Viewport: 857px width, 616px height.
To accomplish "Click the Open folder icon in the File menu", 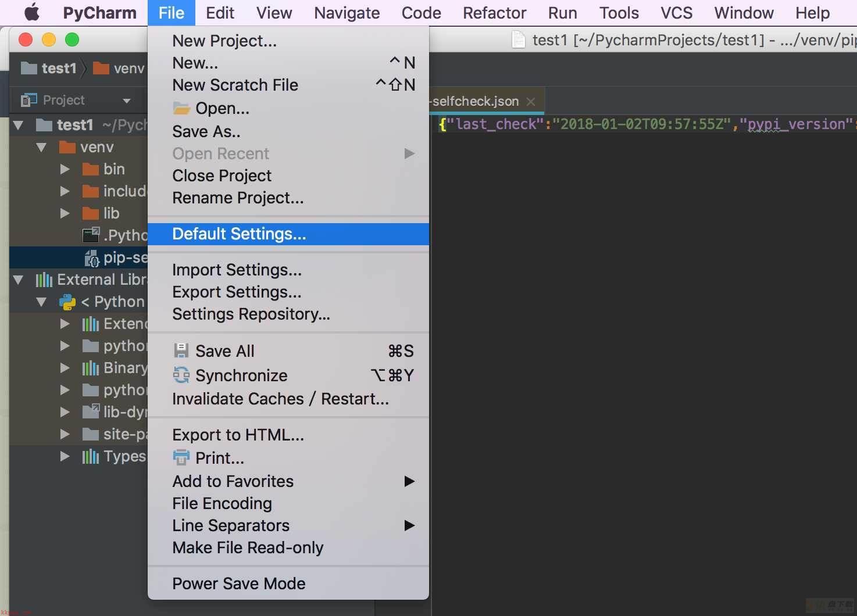I will coord(181,109).
